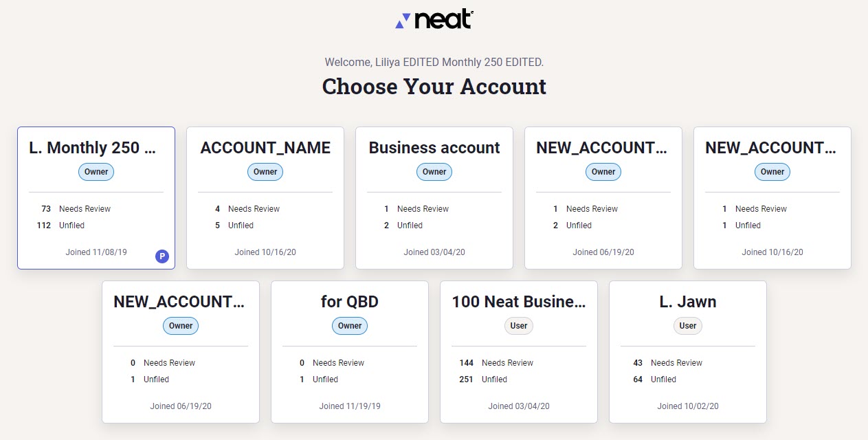The image size is (868, 440).
Task: Click '112' Unfiled count
Action: coord(44,225)
